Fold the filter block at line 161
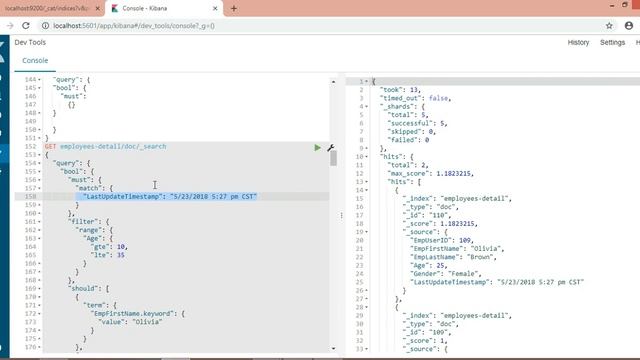640x360 pixels. tap(39, 222)
